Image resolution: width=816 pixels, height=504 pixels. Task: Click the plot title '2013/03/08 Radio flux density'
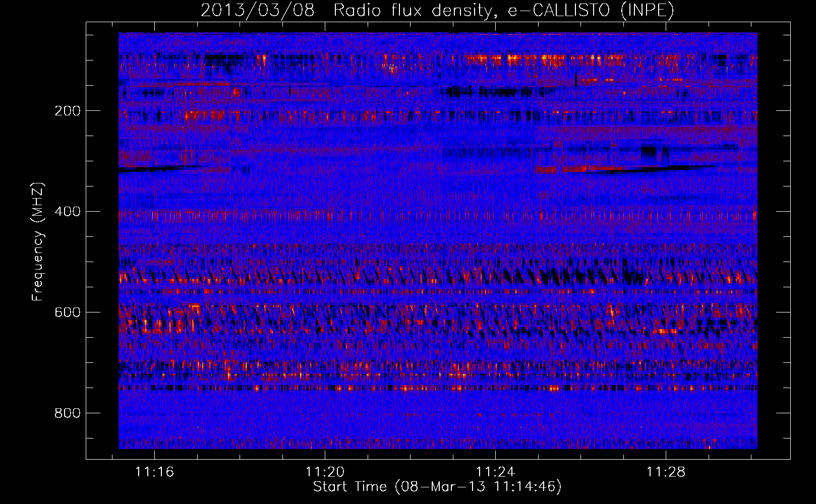tap(437, 10)
